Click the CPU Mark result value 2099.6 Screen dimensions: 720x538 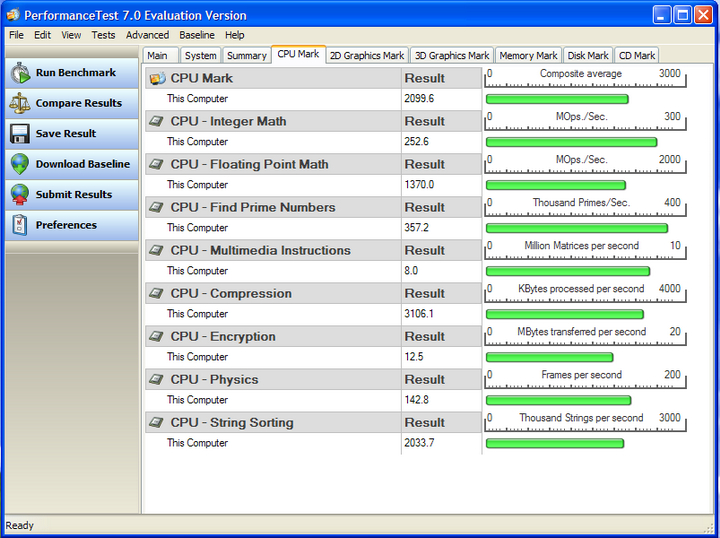tap(419, 99)
